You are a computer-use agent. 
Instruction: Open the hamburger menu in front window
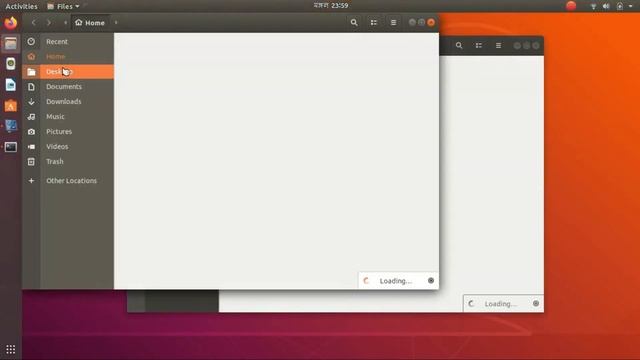pos(393,23)
